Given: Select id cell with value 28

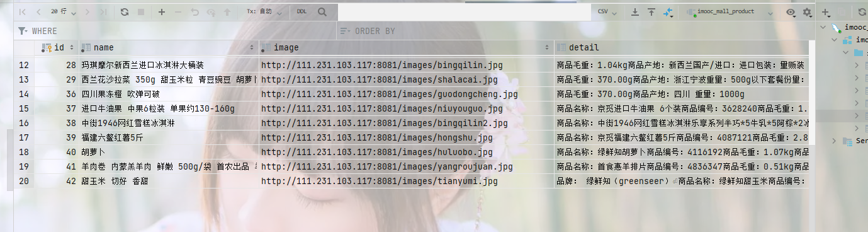Looking at the screenshot, I should tap(57, 65).
